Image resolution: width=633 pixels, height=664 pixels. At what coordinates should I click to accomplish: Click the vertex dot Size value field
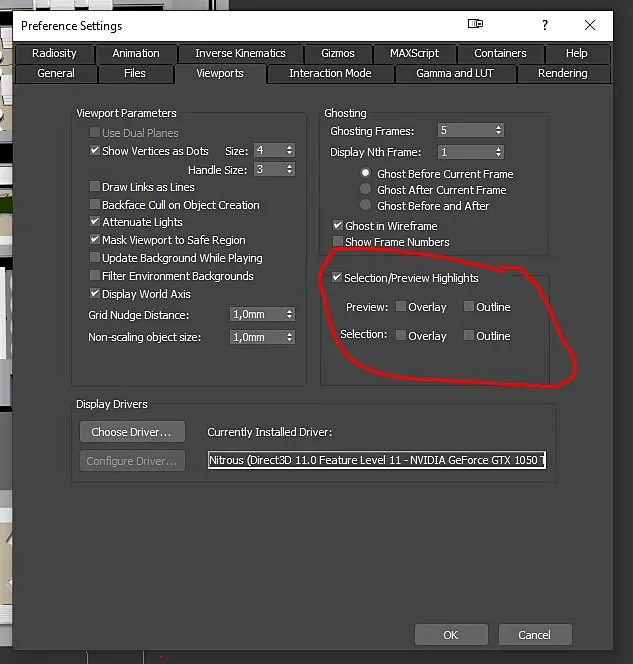[269, 150]
